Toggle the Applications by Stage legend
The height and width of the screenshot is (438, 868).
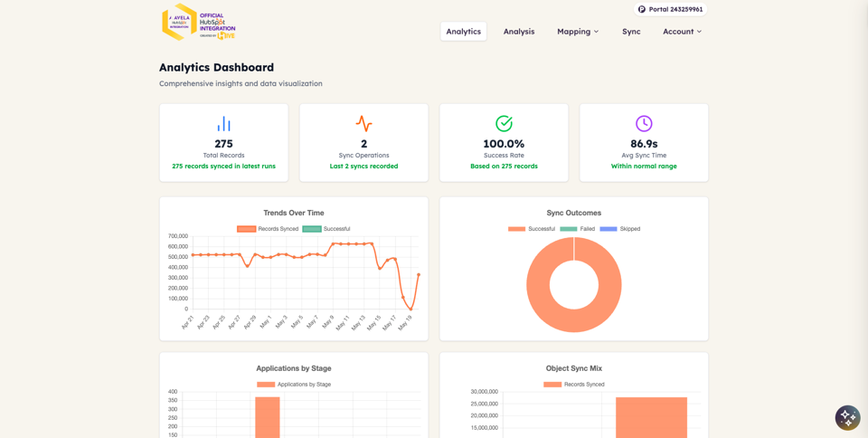(x=293, y=385)
